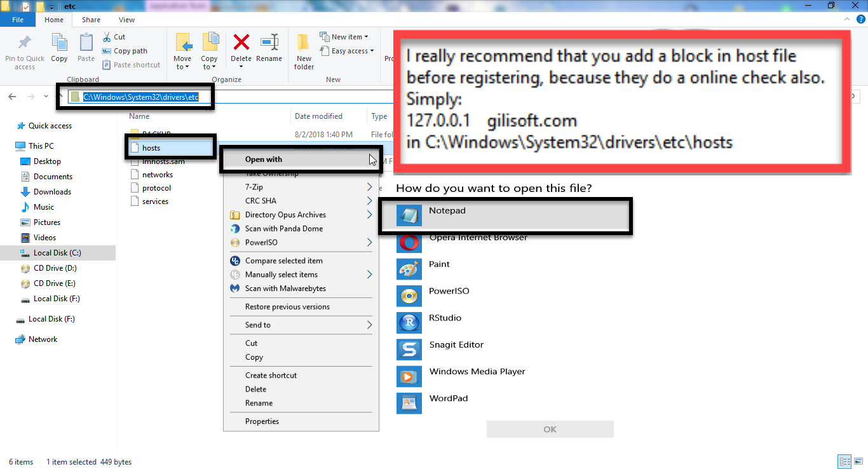Choose Scan with Panda Dome
The height and width of the screenshot is (469, 868).
click(301, 229)
